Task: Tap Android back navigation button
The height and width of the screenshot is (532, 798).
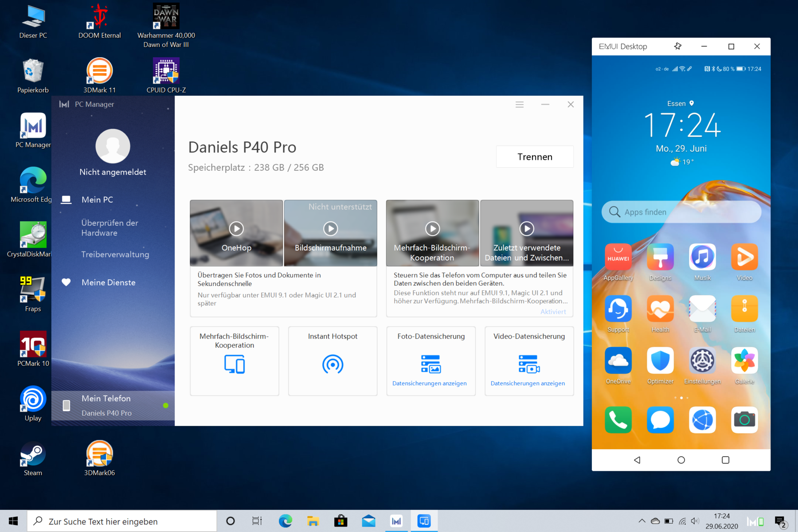Action: (637, 460)
